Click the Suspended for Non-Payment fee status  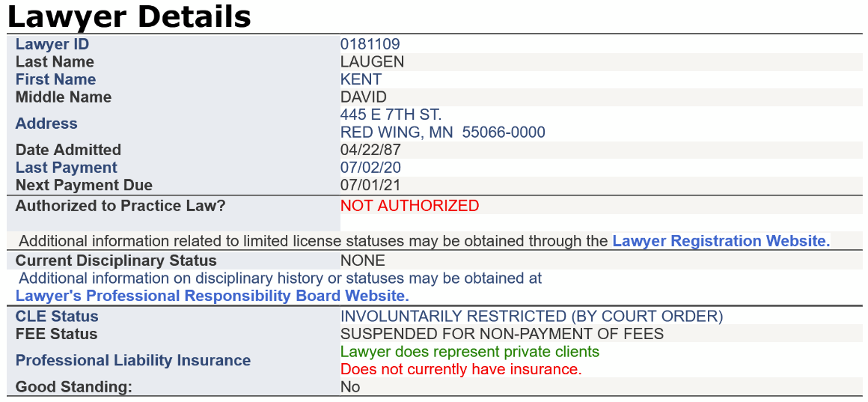tap(501, 334)
